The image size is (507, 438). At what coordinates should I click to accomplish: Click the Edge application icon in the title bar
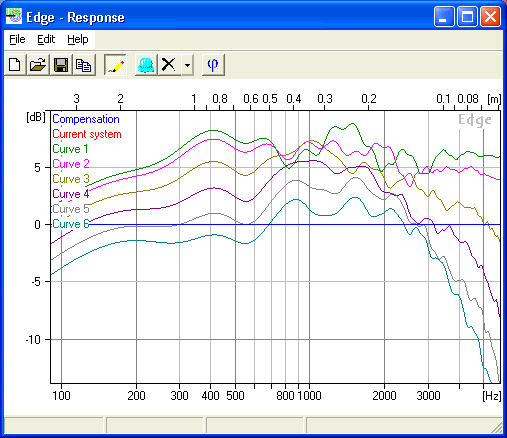(x=14, y=16)
